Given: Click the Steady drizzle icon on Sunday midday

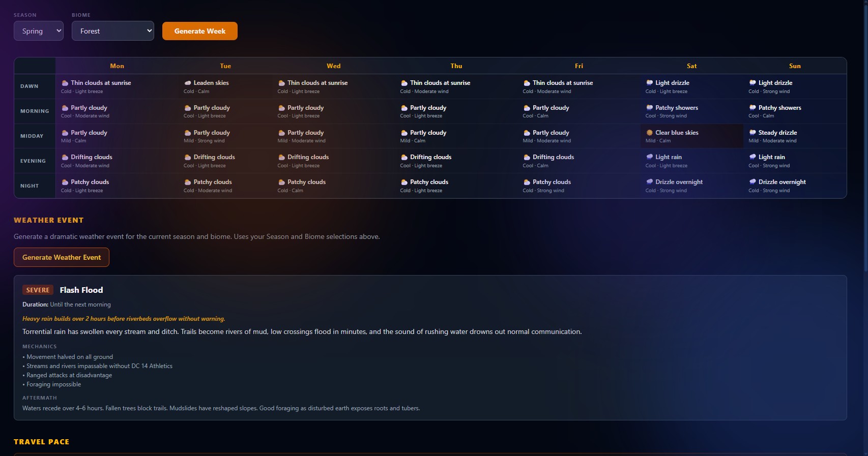Looking at the screenshot, I should point(752,133).
